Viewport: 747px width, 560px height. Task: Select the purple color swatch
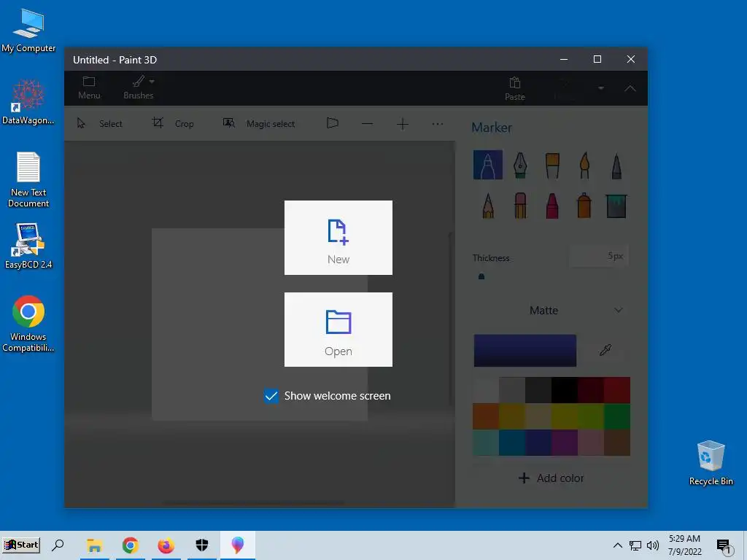[565, 443]
